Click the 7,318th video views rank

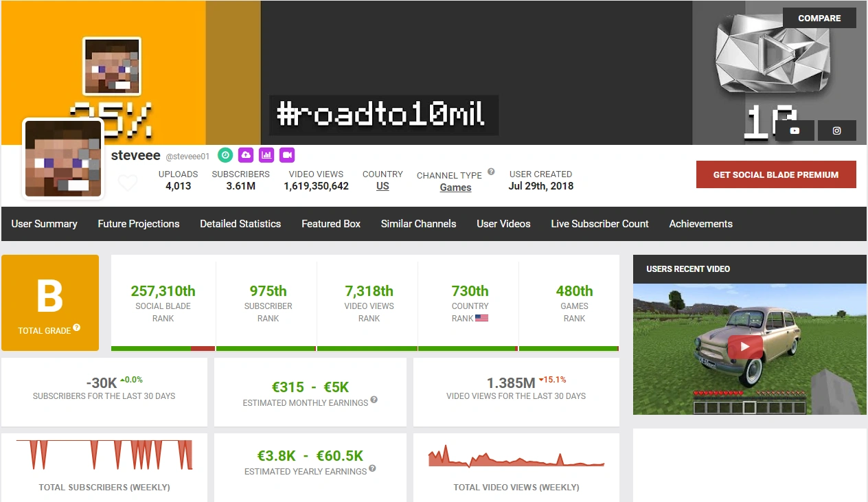(x=369, y=290)
